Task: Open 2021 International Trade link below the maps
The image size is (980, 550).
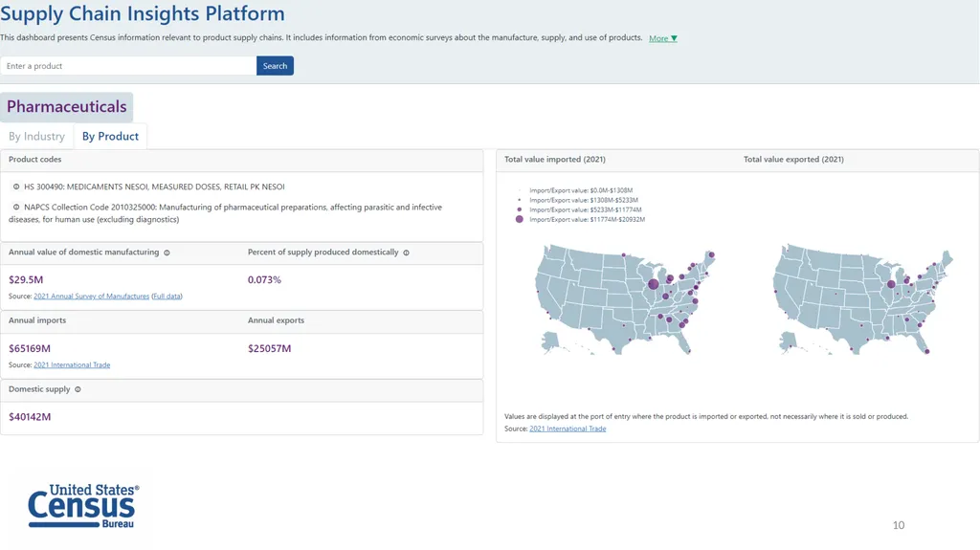Action: coord(568,429)
